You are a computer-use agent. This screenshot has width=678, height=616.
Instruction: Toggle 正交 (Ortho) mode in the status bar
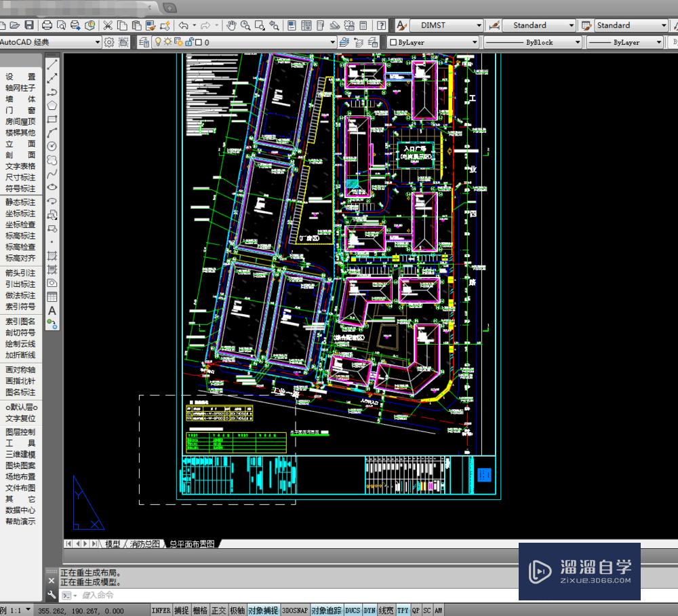(x=218, y=610)
